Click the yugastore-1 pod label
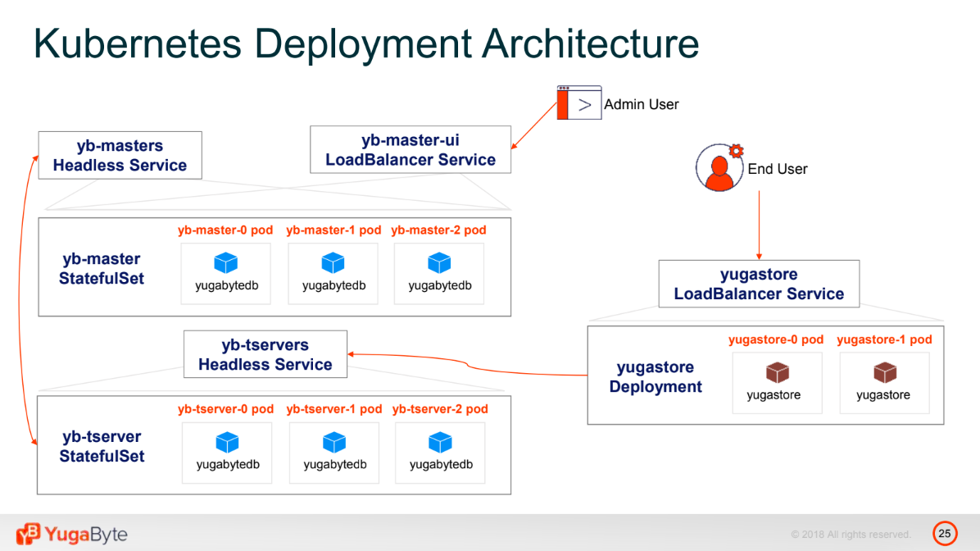Image resolution: width=980 pixels, height=551 pixels. coord(884,339)
